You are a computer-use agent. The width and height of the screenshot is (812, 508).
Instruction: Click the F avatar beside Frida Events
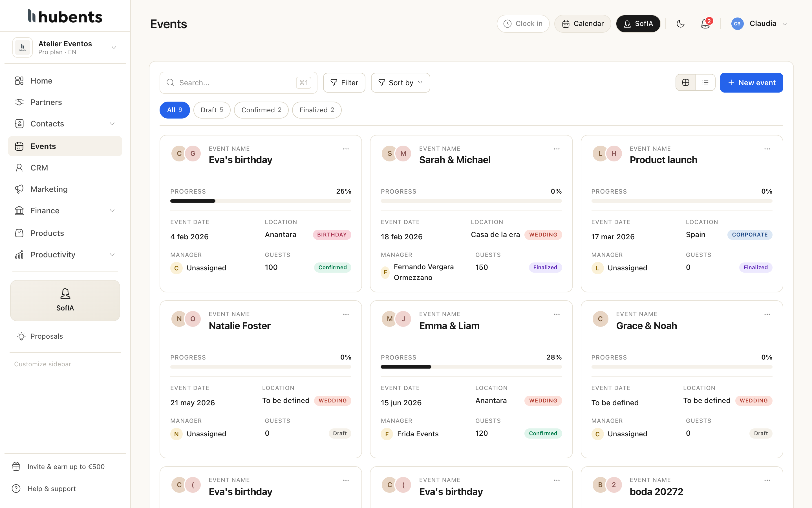point(387,434)
